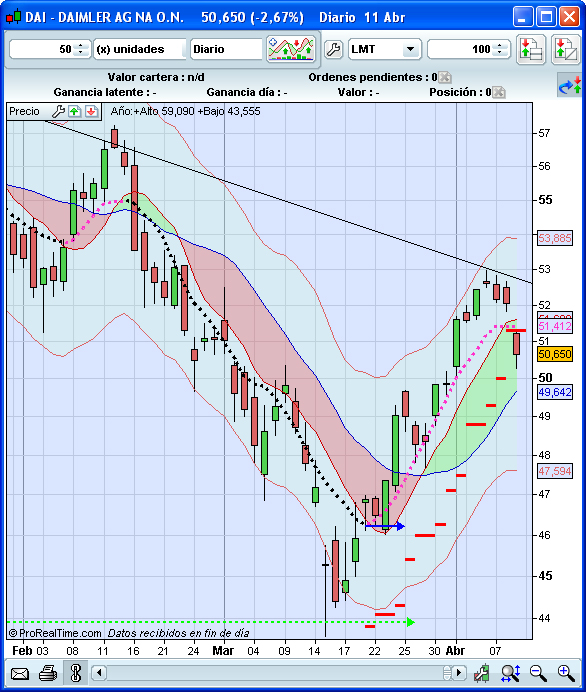Print the chart with printer icon
Screen dimensions: 586x692
(x=48, y=674)
